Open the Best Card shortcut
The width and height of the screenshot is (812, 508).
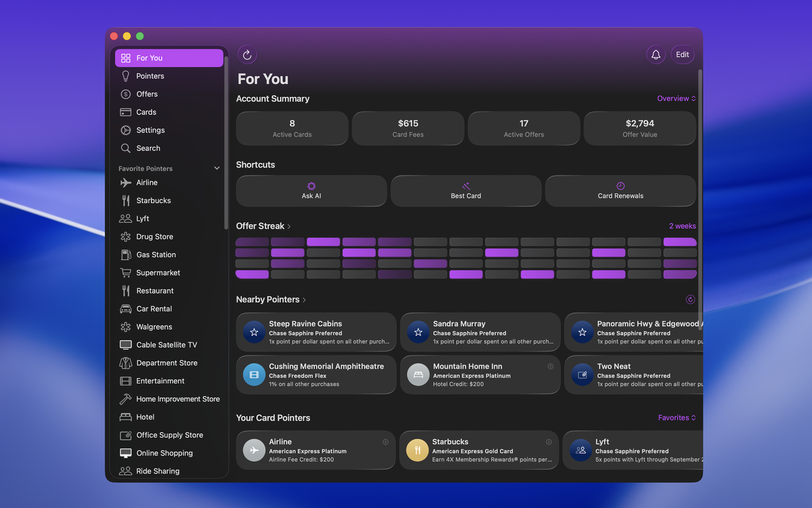[x=466, y=191]
